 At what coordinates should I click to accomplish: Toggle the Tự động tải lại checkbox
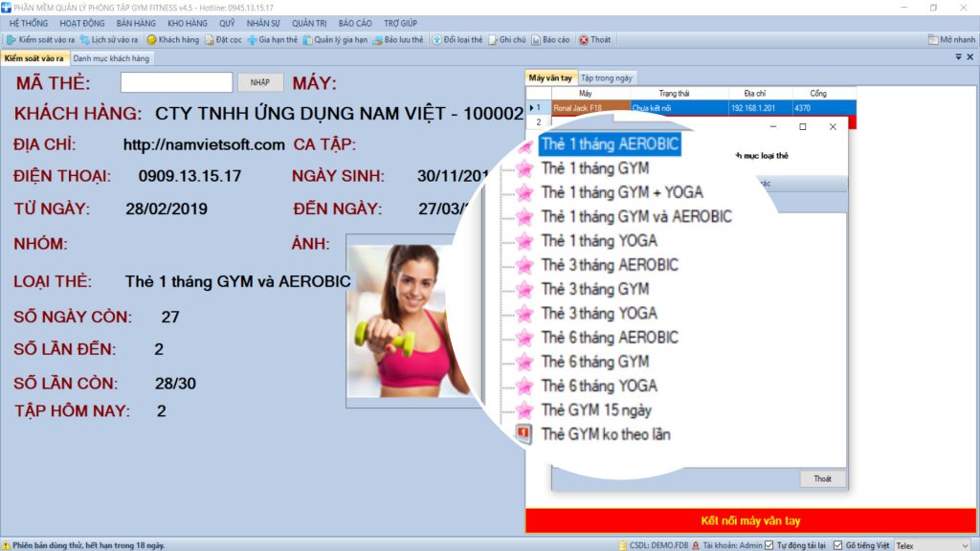(x=770, y=545)
